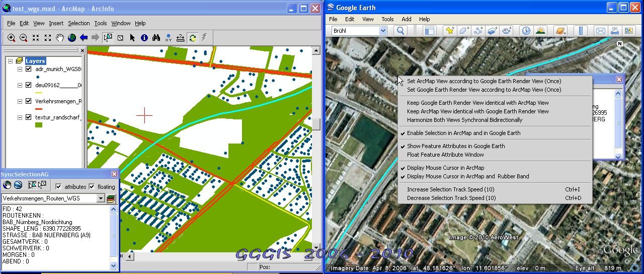The width and height of the screenshot is (644, 274).
Task: Click the Print icon in Google Earth
Action: [614, 31]
